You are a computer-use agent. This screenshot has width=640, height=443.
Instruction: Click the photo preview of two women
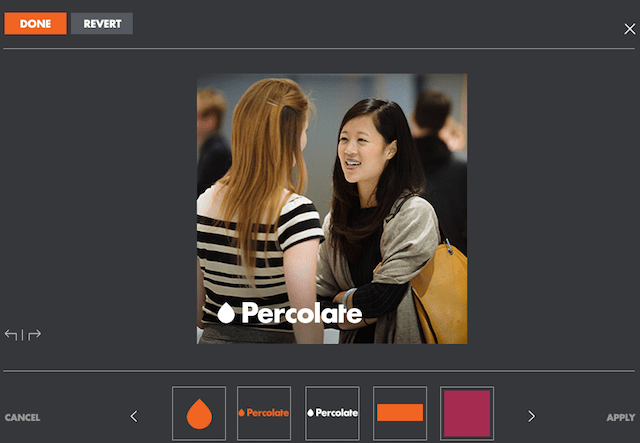(332, 209)
